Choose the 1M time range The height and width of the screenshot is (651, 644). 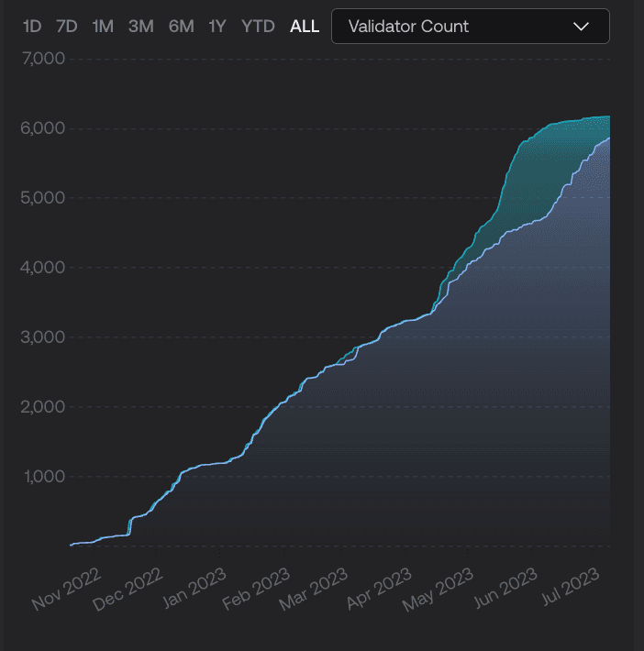coord(103,27)
